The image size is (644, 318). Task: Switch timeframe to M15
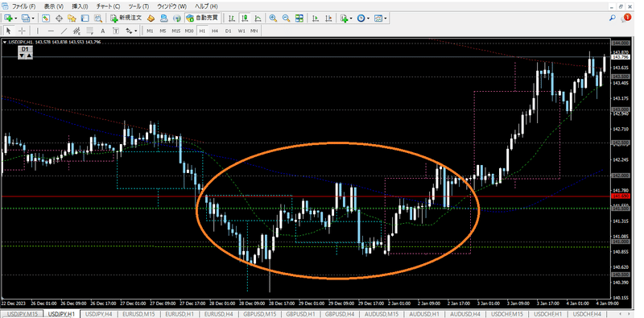[x=176, y=31]
